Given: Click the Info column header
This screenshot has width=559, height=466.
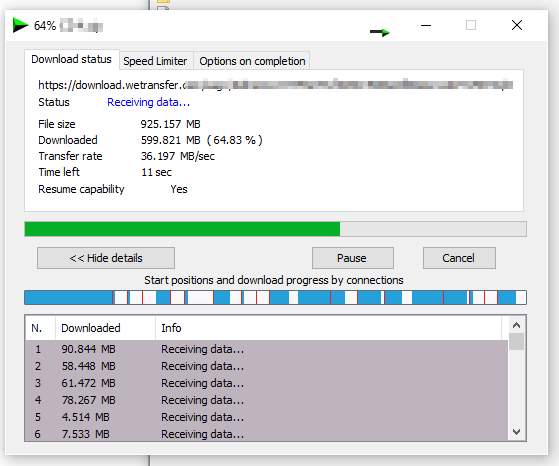Looking at the screenshot, I should (328, 328).
